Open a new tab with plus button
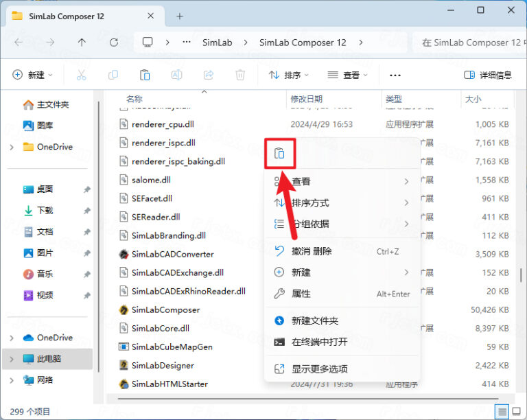 tap(180, 16)
